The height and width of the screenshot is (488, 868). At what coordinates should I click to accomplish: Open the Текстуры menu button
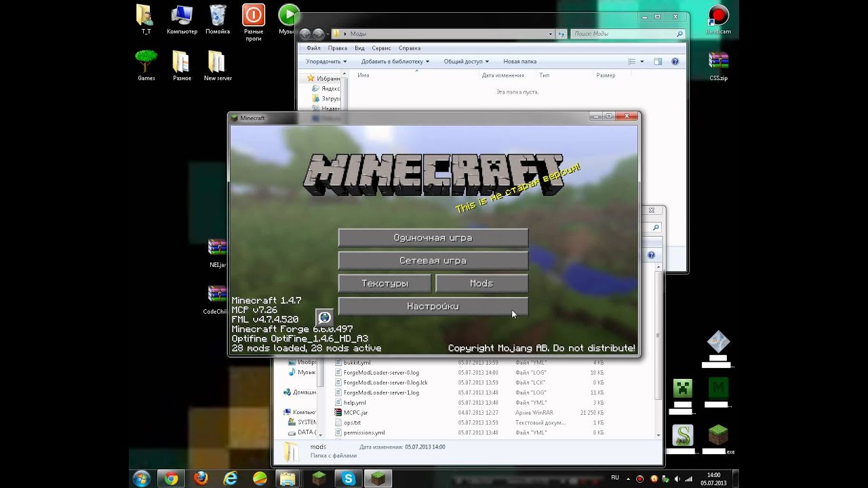(x=384, y=283)
